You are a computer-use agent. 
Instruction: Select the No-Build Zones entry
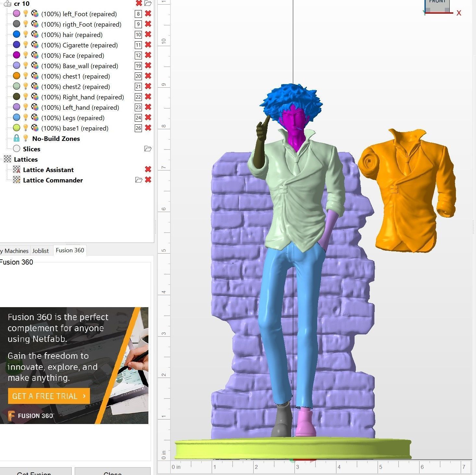click(56, 139)
